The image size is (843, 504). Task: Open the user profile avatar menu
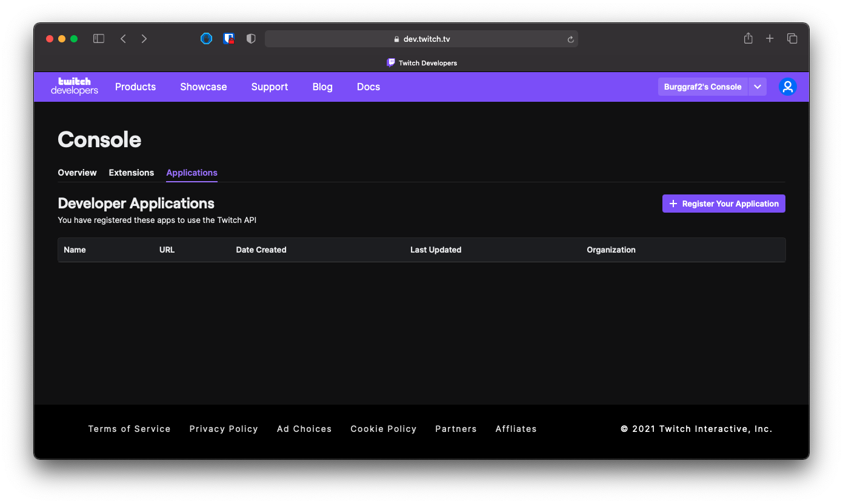(x=787, y=87)
